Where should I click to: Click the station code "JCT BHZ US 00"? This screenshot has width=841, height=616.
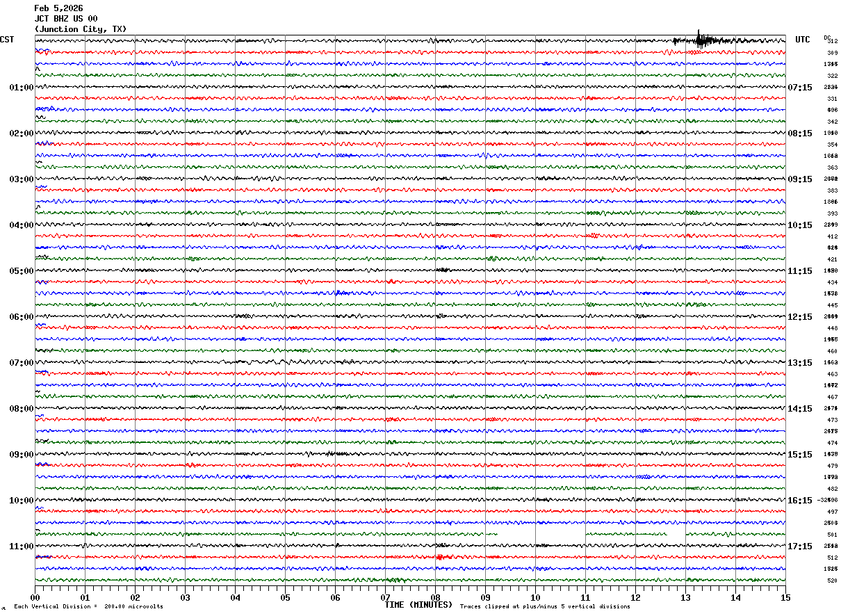pyautogui.click(x=66, y=19)
